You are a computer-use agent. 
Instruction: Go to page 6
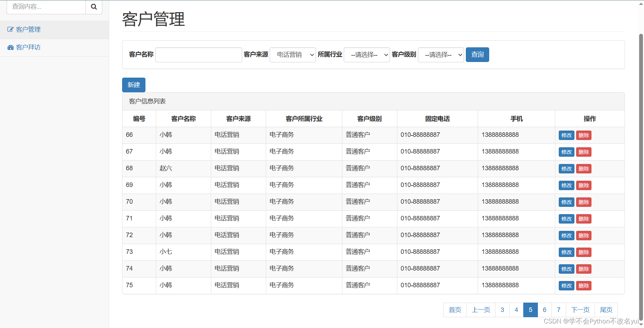click(544, 310)
